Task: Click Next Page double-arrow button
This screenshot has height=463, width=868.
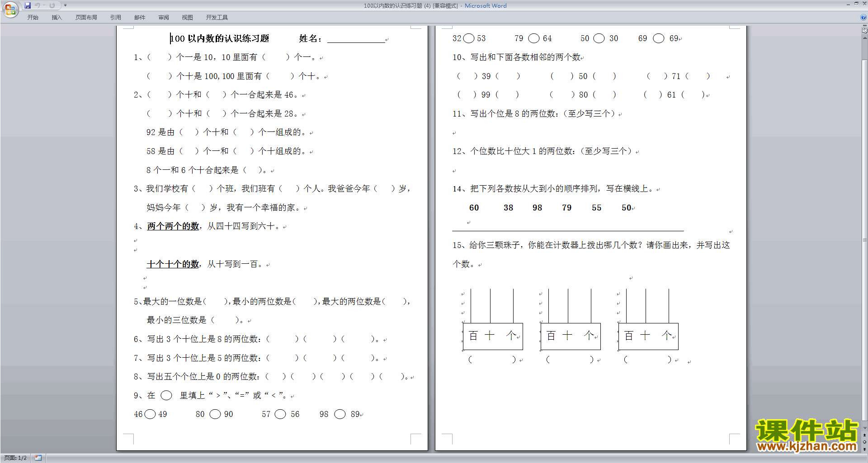Action: (864, 449)
